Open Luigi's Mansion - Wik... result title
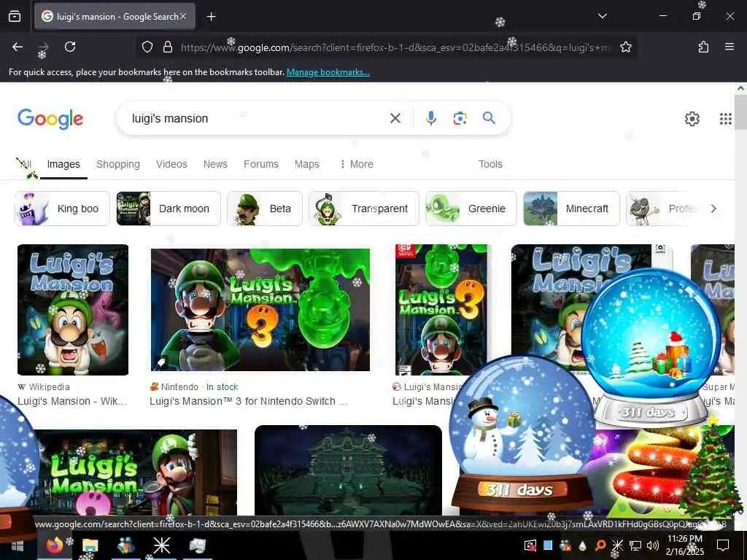The image size is (747, 560). 72,402
